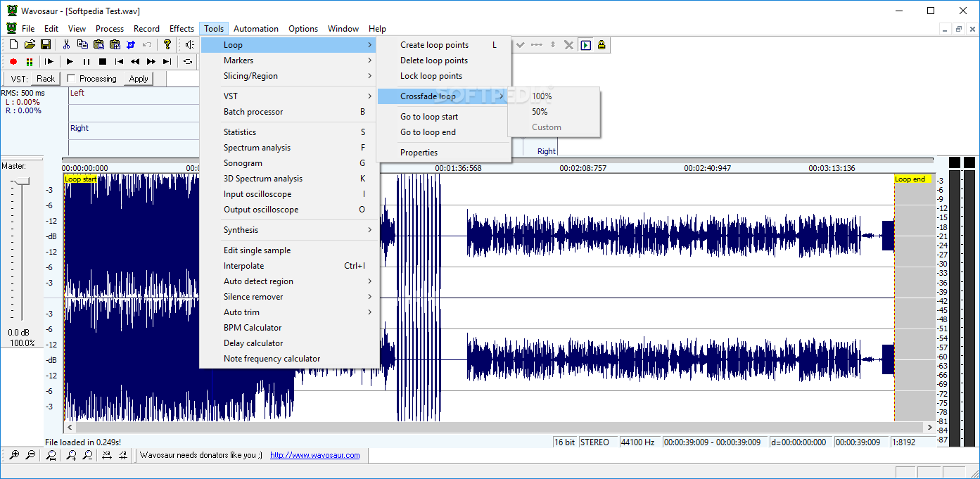
Task: Expand the Slicing/Region submenu
Action: [289, 76]
